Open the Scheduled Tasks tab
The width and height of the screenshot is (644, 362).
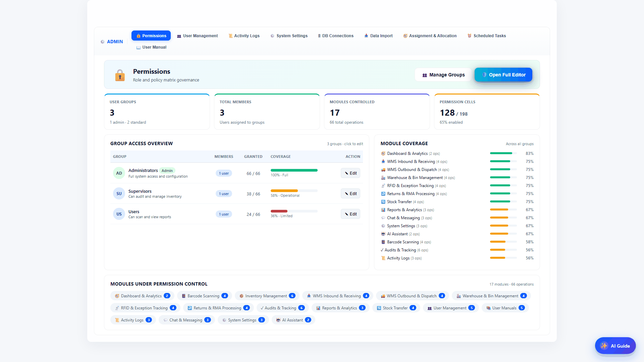(487, 36)
